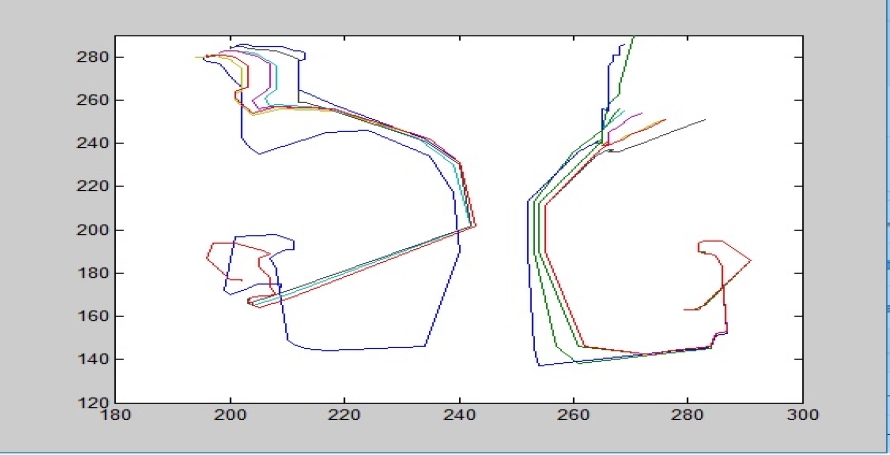
Task: Click the y-axis tick label 120
Action: coord(94,403)
